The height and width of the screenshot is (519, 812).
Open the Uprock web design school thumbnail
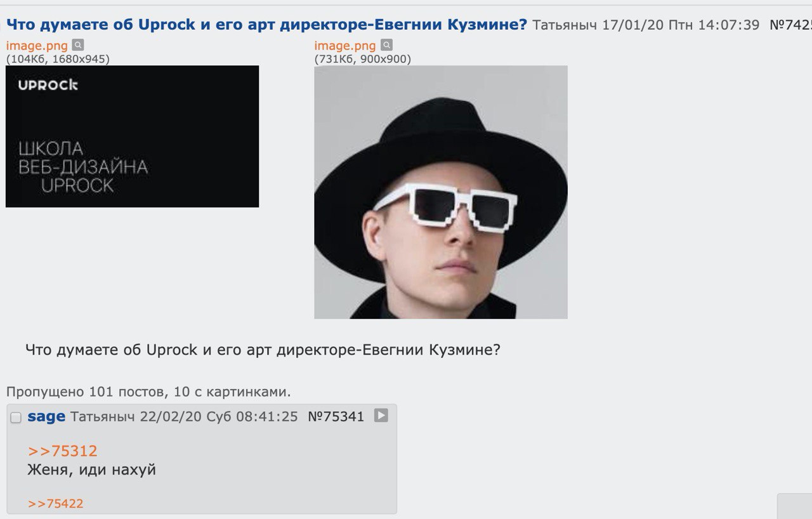click(x=132, y=136)
